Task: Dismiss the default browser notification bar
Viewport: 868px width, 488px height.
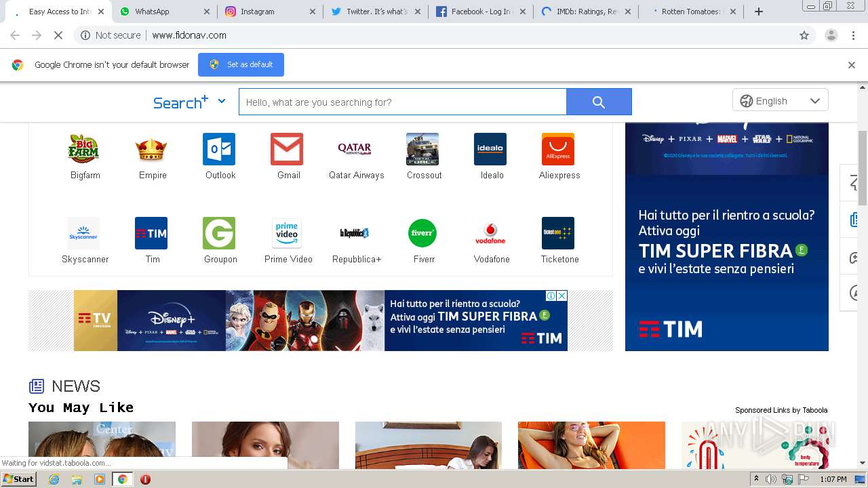Action: click(x=852, y=65)
